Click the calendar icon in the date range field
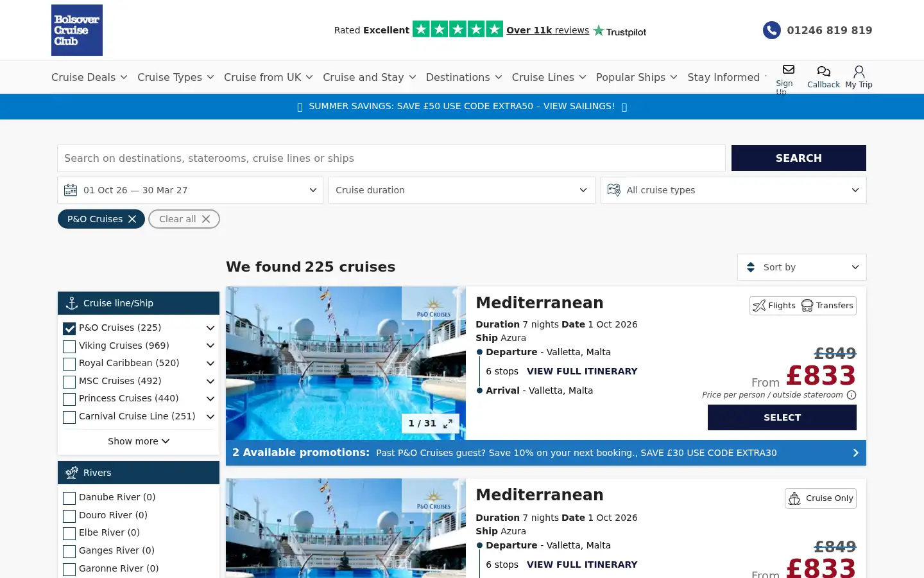Screen dimensions: 924x578 [x=71, y=190]
